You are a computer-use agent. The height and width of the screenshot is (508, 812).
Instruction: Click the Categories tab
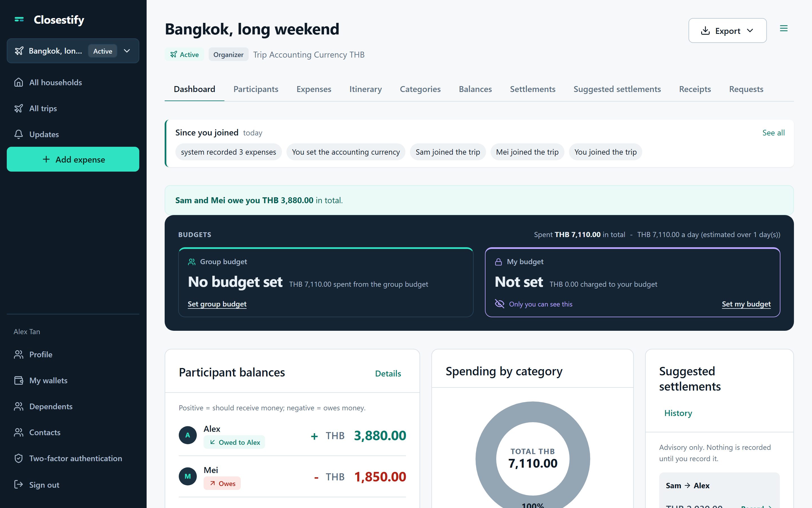[420, 89]
